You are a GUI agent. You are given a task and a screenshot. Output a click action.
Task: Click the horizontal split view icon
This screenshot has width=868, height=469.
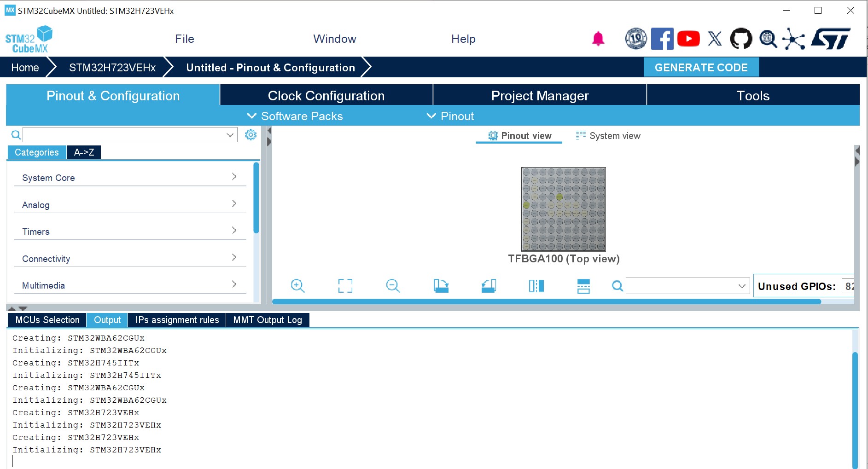click(583, 286)
